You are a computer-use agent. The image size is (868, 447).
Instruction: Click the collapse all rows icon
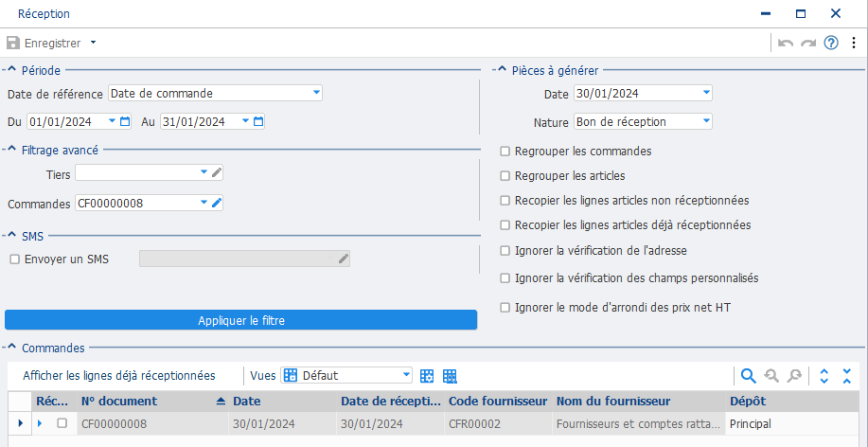847,376
